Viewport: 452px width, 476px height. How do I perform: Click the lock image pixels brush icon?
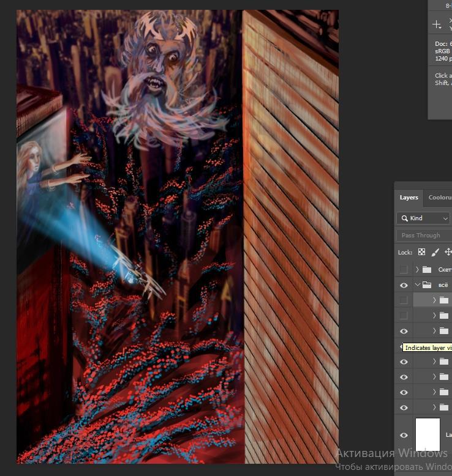tap(435, 251)
